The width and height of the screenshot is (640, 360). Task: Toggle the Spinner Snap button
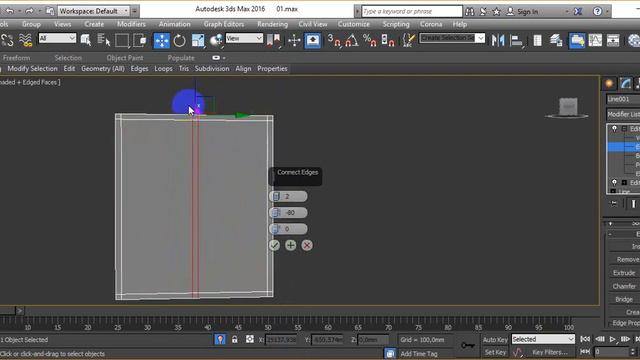pos(388,40)
